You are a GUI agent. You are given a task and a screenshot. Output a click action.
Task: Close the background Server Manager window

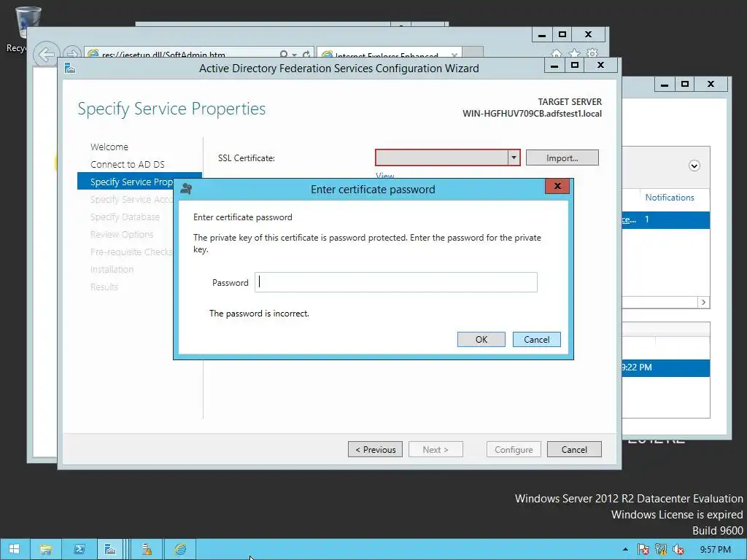coord(711,85)
